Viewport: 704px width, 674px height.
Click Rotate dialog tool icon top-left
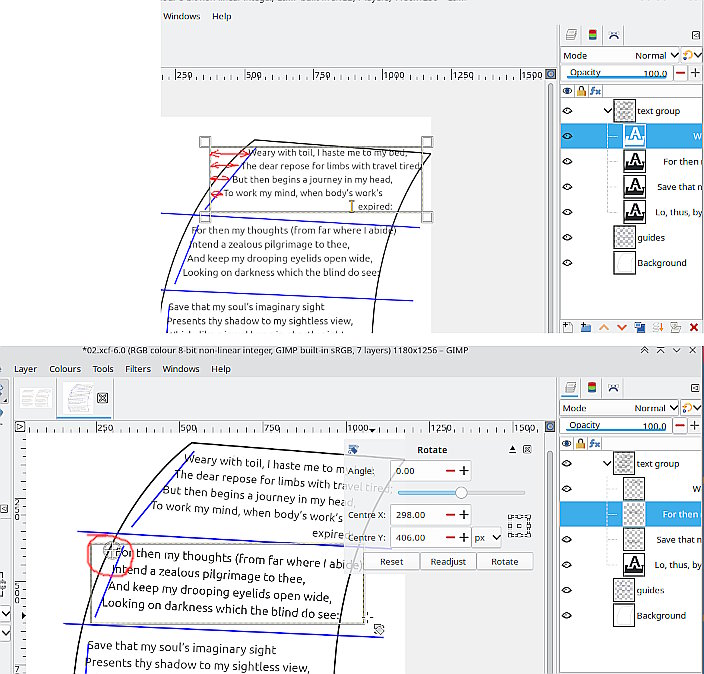point(353,449)
